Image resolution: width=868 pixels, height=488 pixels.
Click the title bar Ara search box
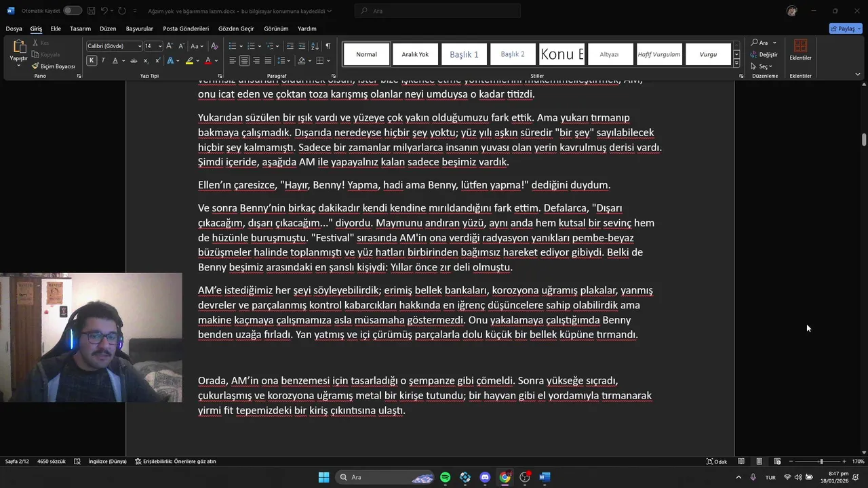point(438,11)
